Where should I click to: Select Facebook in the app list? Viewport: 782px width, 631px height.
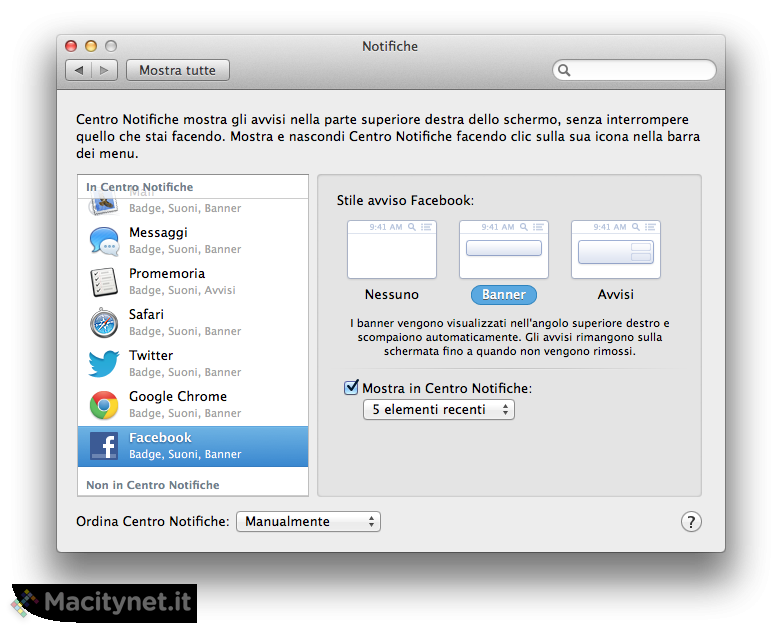pos(193,446)
